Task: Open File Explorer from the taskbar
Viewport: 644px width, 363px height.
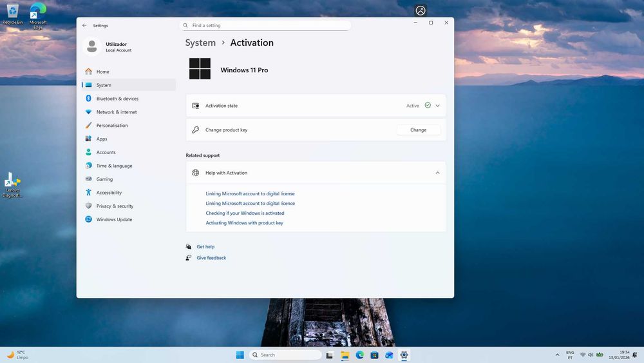Action: pyautogui.click(x=345, y=355)
